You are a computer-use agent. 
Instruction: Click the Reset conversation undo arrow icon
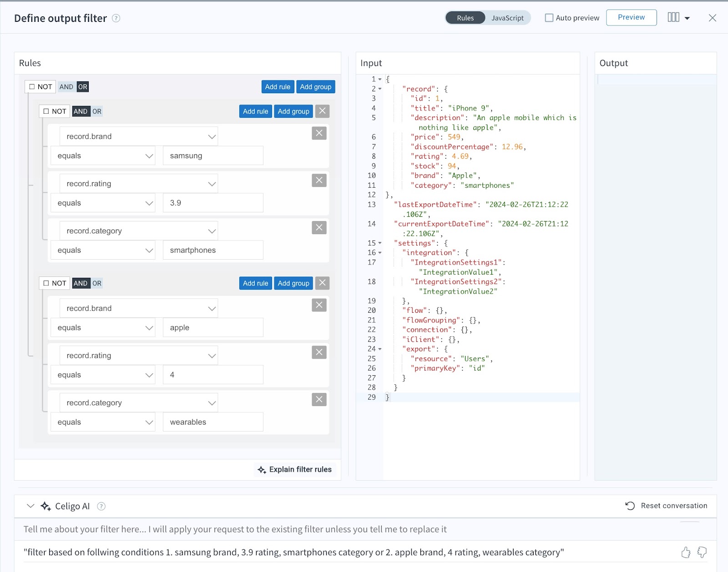click(630, 506)
